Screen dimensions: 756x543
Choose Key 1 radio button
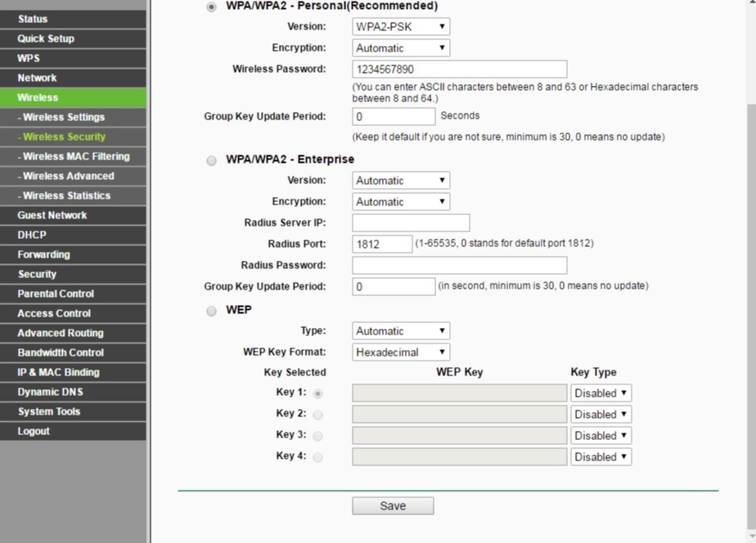click(317, 393)
